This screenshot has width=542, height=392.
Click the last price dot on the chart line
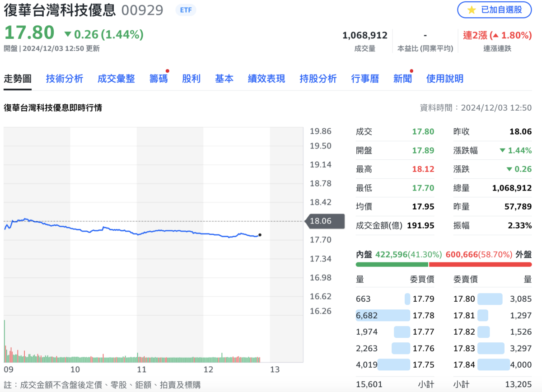click(260, 235)
